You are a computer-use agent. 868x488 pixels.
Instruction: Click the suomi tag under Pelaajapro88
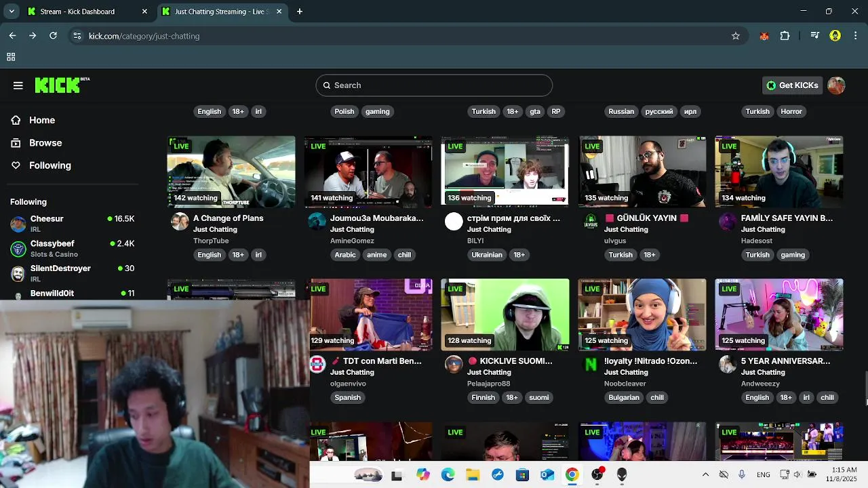pyautogui.click(x=539, y=398)
